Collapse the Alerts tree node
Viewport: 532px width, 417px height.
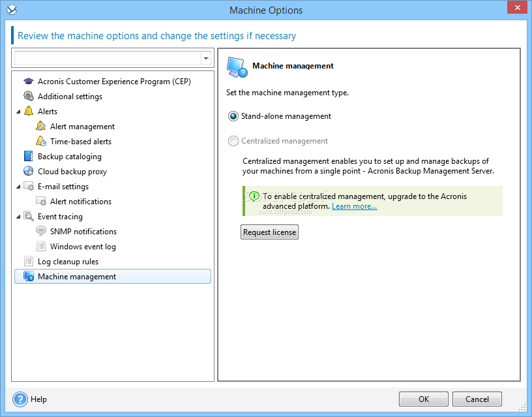coord(18,112)
